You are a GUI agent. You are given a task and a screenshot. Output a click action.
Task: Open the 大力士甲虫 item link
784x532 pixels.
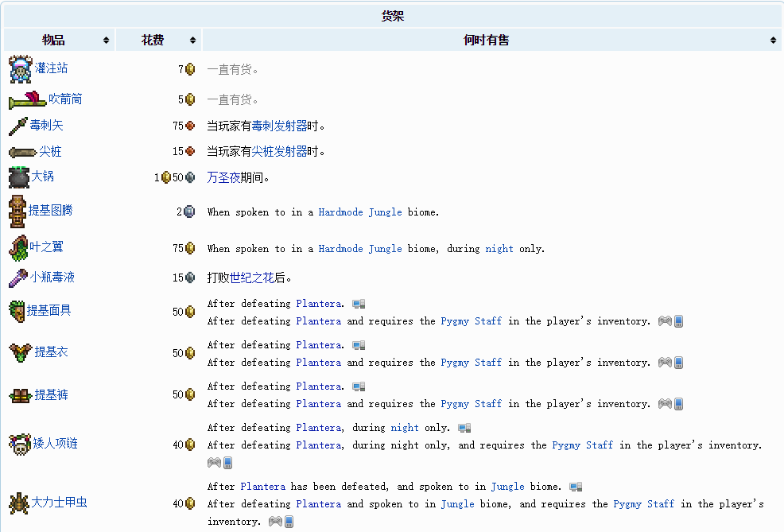pos(59,502)
